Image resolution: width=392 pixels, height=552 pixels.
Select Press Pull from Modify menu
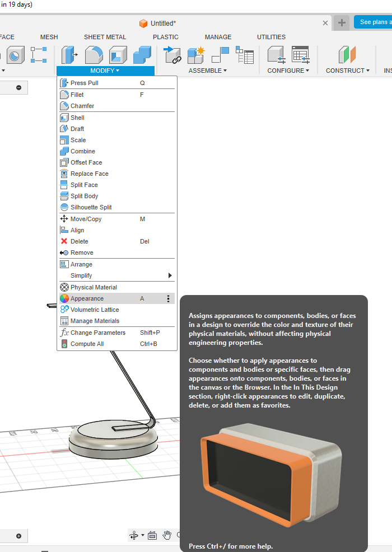[116, 83]
